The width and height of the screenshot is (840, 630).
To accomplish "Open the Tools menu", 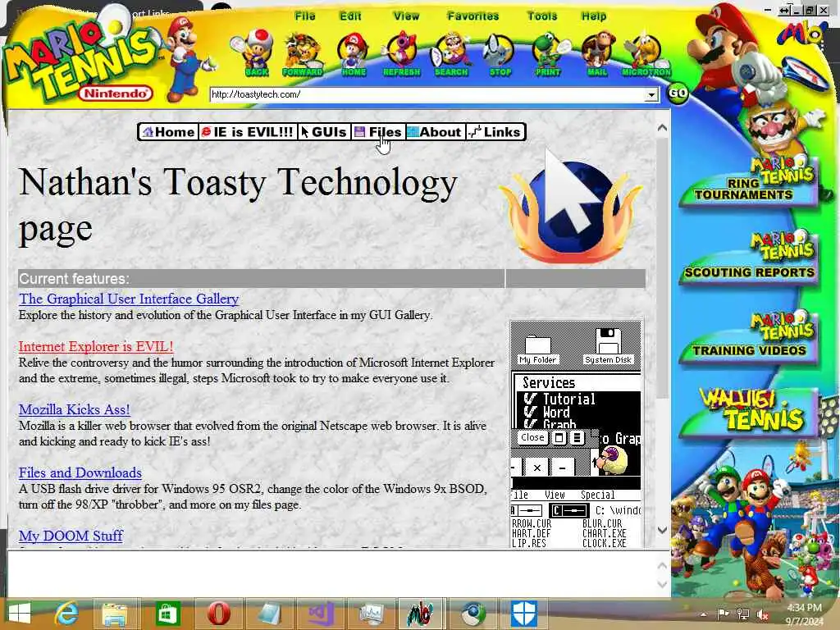I will [542, 16].
